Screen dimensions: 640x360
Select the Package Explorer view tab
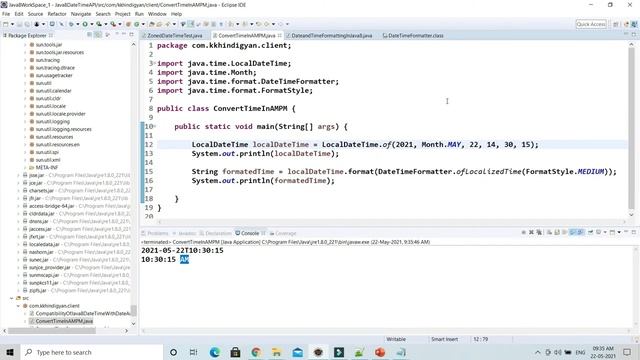tap(27, 36)
